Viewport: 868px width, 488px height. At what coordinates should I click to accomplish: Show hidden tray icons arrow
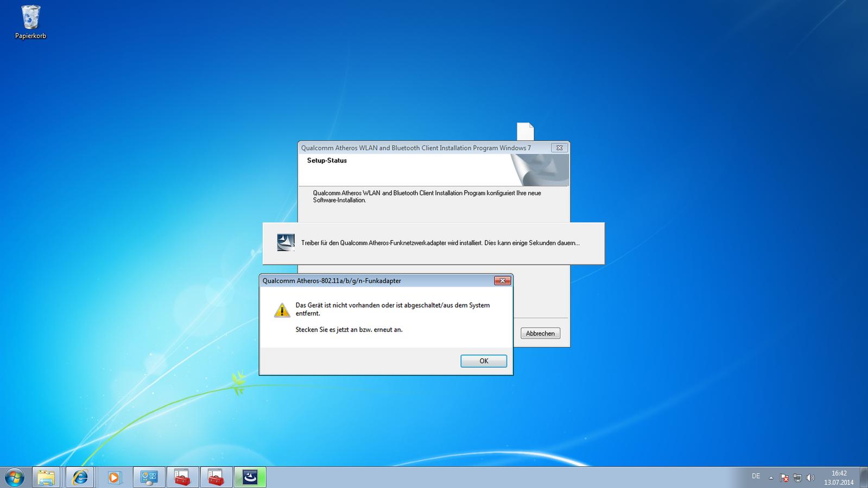click(x=771, y=478)
